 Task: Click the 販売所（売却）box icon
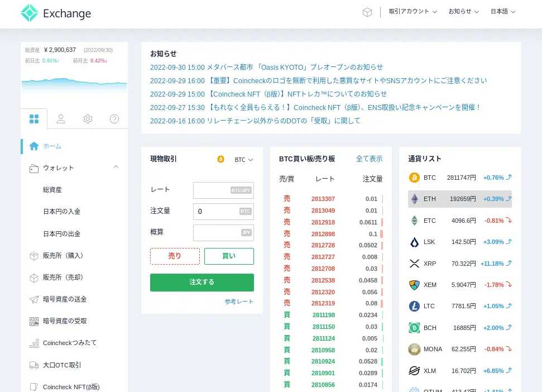click(34, 278)
